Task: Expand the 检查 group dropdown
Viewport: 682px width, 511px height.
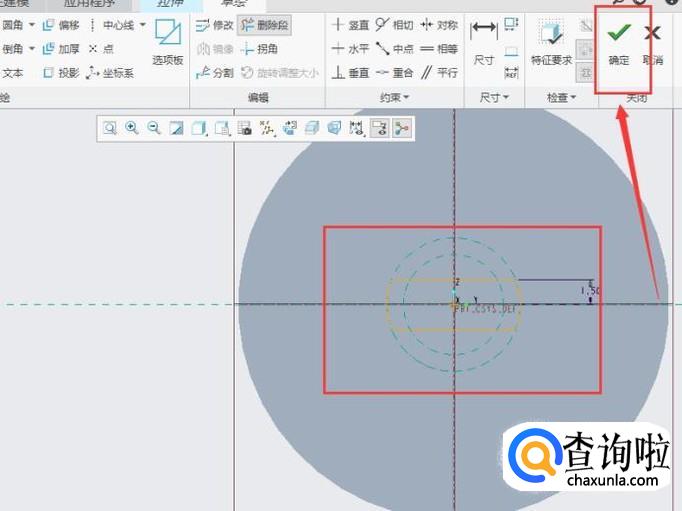Action: (x=561, y=97)
